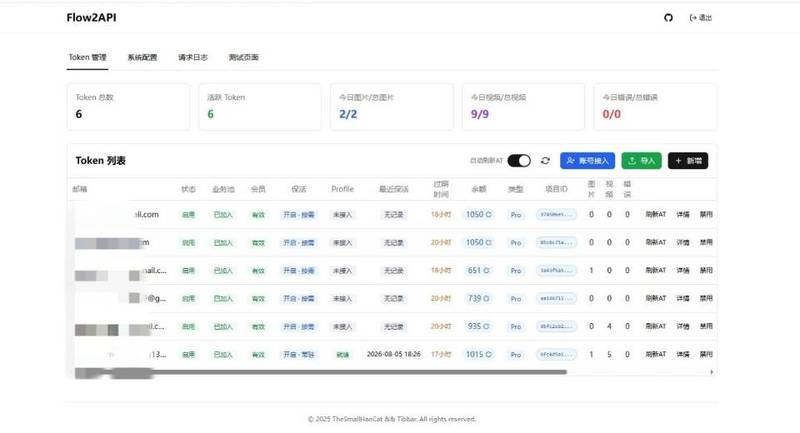Click the black 新增 button
This screenshot has width=800, height=433.
688,161
